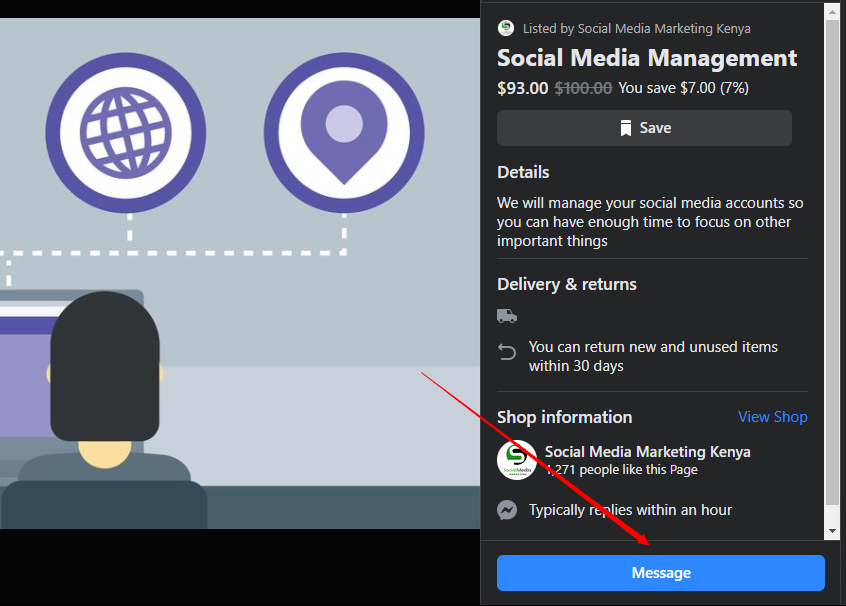This screenshot has width=846, height=606.
Task: Click the people like this Page text
Action: coord(621,469)
